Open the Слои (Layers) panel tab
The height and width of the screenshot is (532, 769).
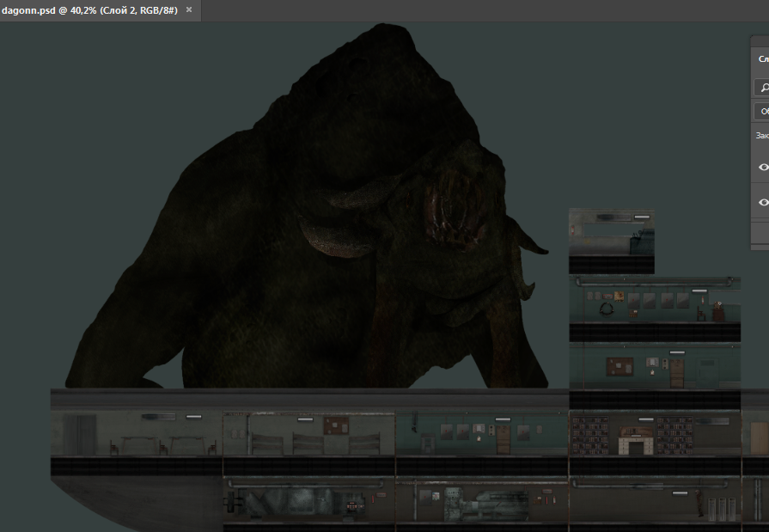(763, 59)
